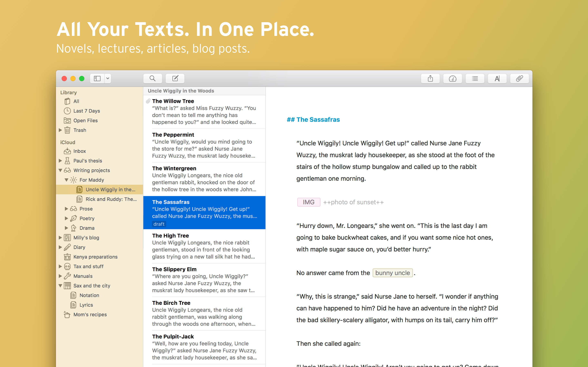Select Mom's recipes in the sidebar

pos(90,314)
